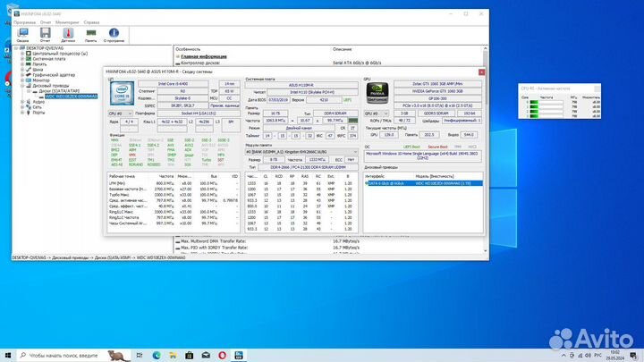The height and width of the screenshot is (362, 644).
Task: Click the CPU #0 active clock window
Action: (x=559, y=101)
